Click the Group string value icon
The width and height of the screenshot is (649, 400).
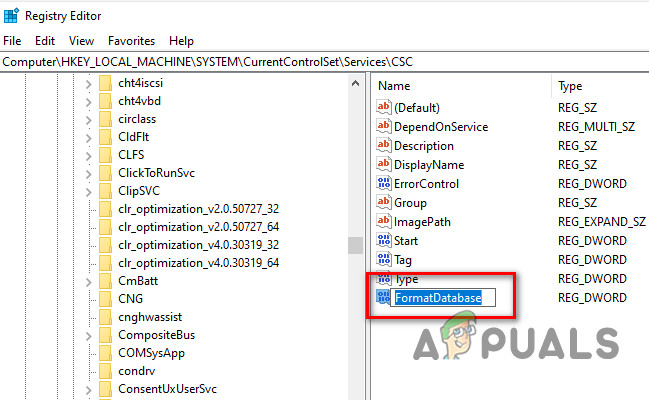[383, 202]
